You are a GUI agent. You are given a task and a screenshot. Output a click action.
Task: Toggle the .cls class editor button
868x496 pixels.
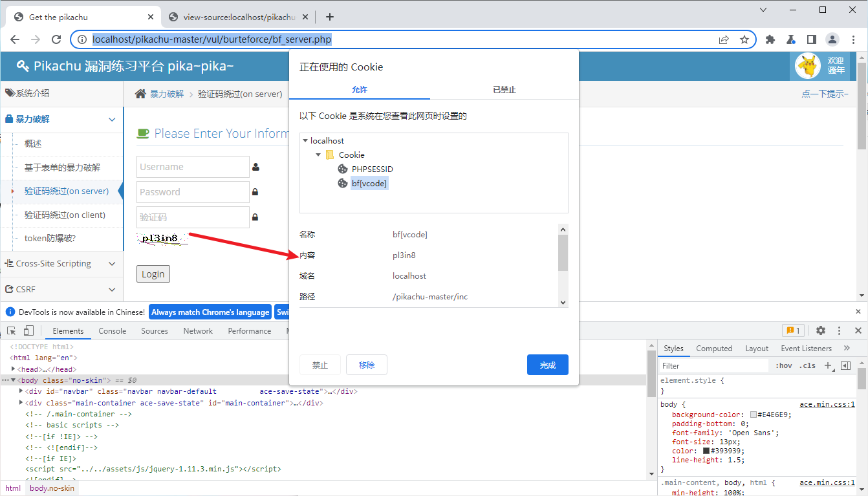pos(807,365)
